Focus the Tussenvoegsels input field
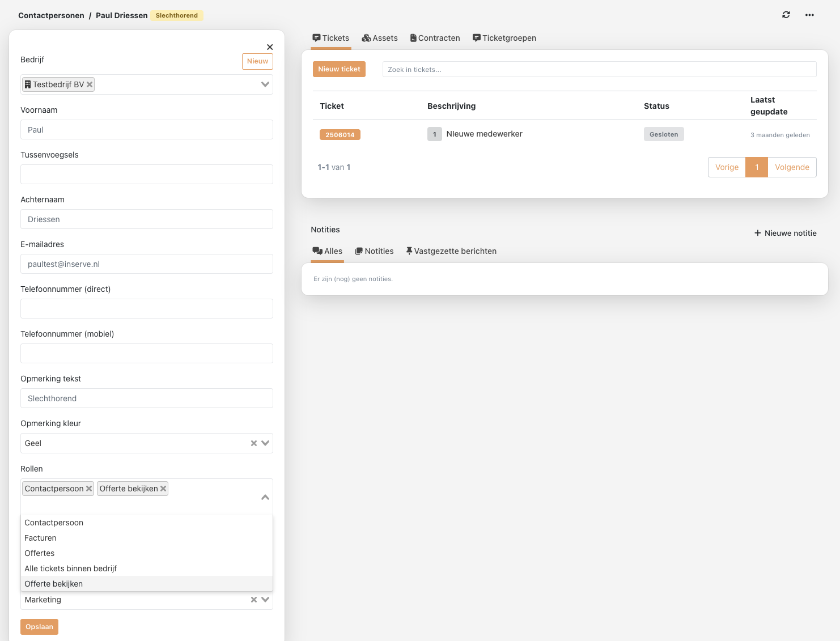 147,175
